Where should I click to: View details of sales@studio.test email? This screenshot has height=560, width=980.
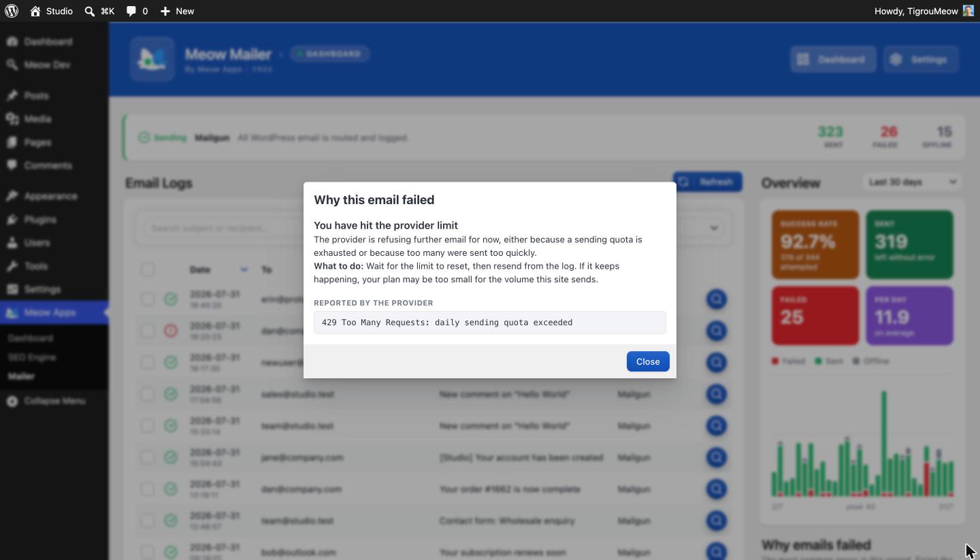pyautogui.click(x=716, y=394)
